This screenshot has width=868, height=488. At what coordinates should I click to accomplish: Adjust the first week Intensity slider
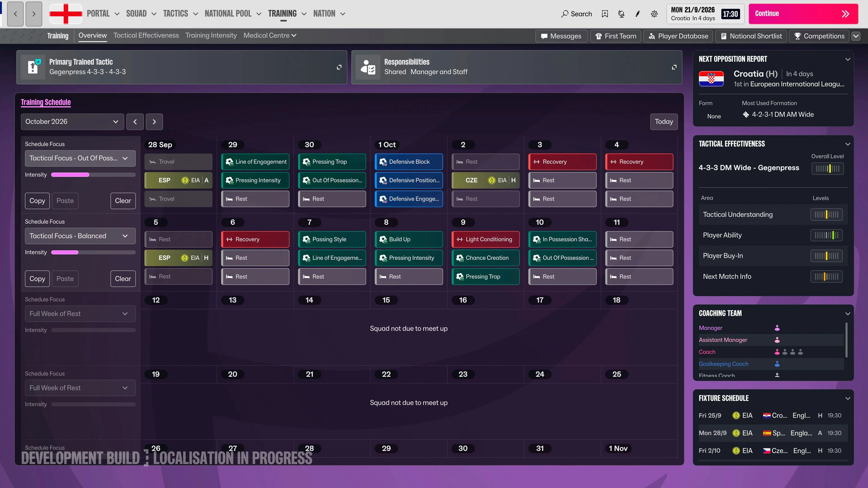[93, 175]
